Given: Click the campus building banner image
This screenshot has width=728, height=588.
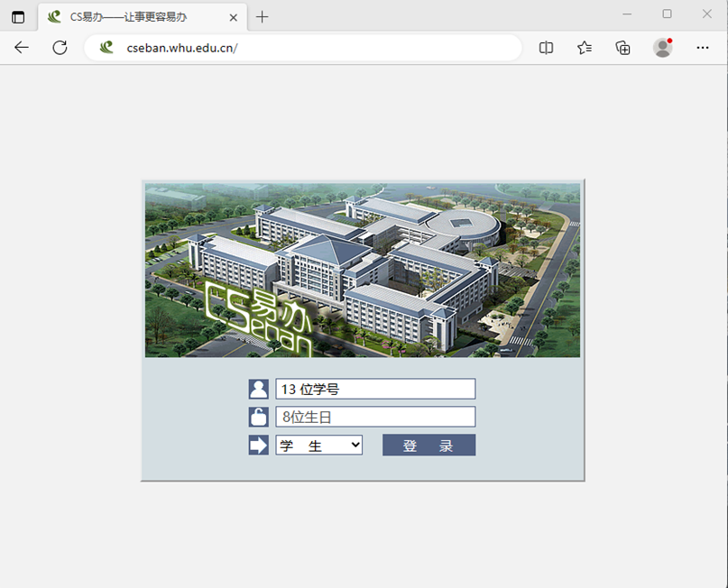Looking at the screenshot, I should click(x=363, y=271).
